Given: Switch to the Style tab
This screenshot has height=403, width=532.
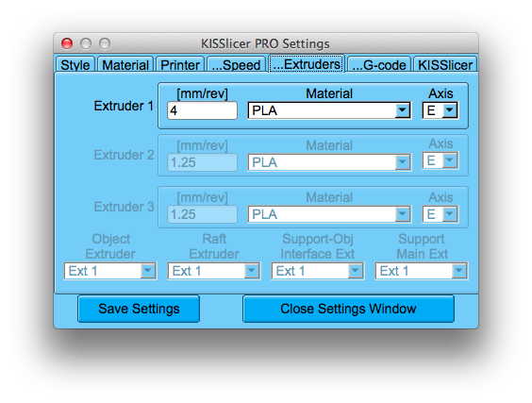Looking at the screenshot, I should coord(75,64).
